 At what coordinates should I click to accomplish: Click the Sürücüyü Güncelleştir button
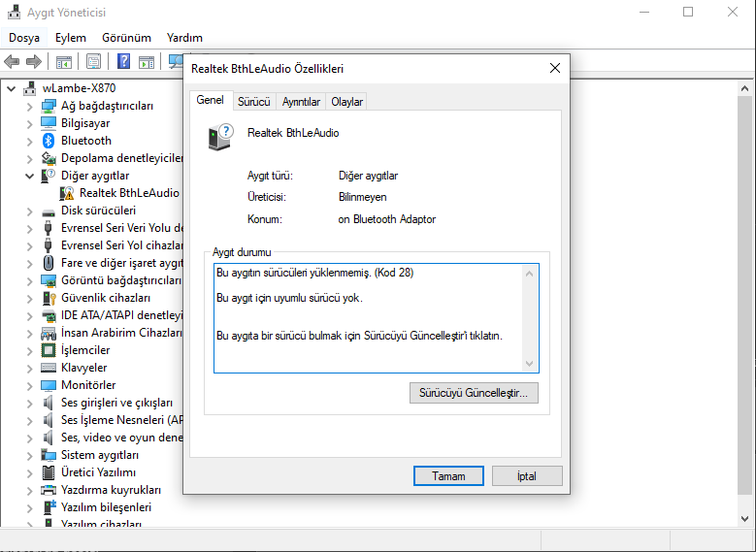coord(474,393)
